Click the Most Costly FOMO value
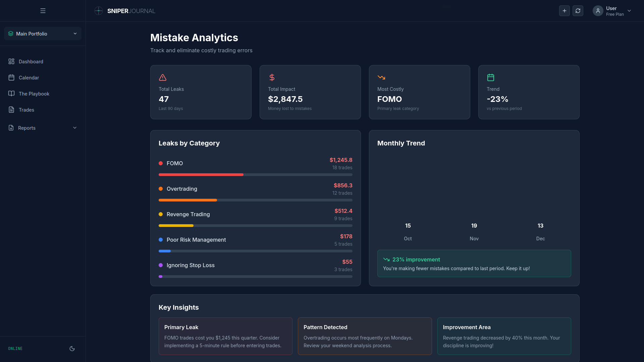 coord(389,99)
